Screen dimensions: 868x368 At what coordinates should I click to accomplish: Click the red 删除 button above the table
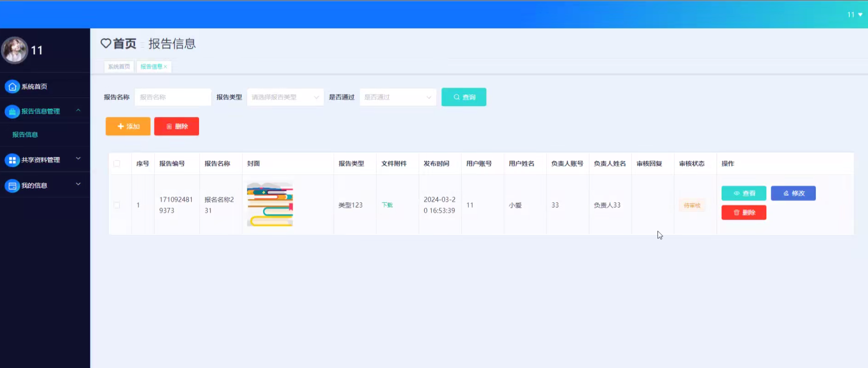[177, 126]
